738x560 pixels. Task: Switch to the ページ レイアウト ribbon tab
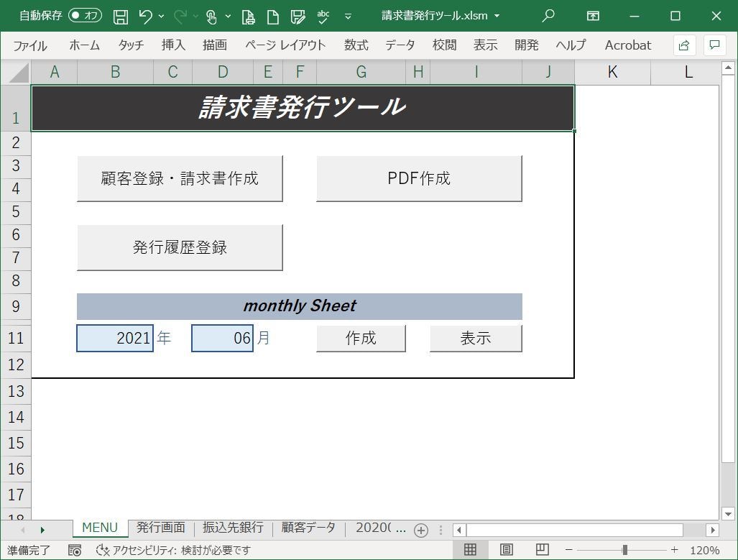click(x=285, y=45)
